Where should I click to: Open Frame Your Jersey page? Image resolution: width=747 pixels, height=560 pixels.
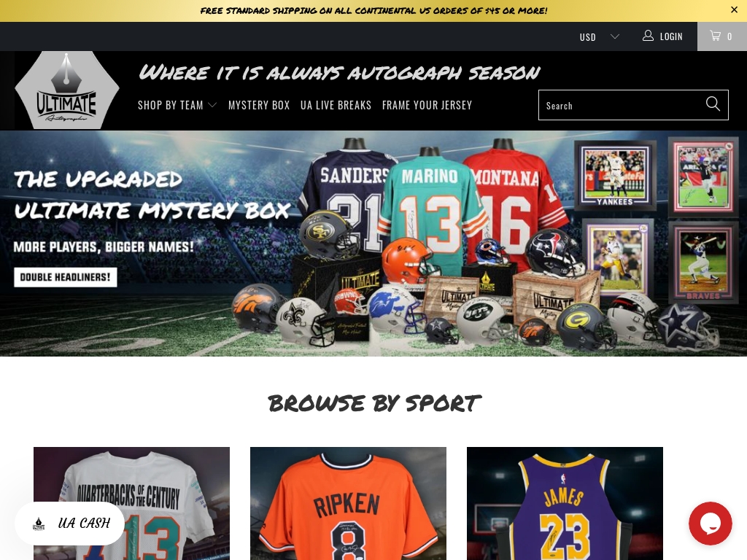point(427,105)
